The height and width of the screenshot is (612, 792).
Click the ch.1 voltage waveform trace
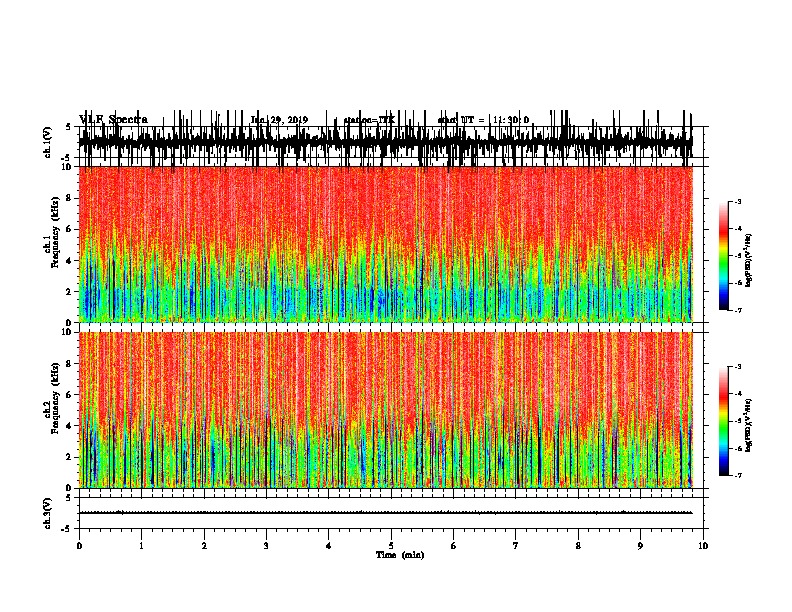(385, 142)
